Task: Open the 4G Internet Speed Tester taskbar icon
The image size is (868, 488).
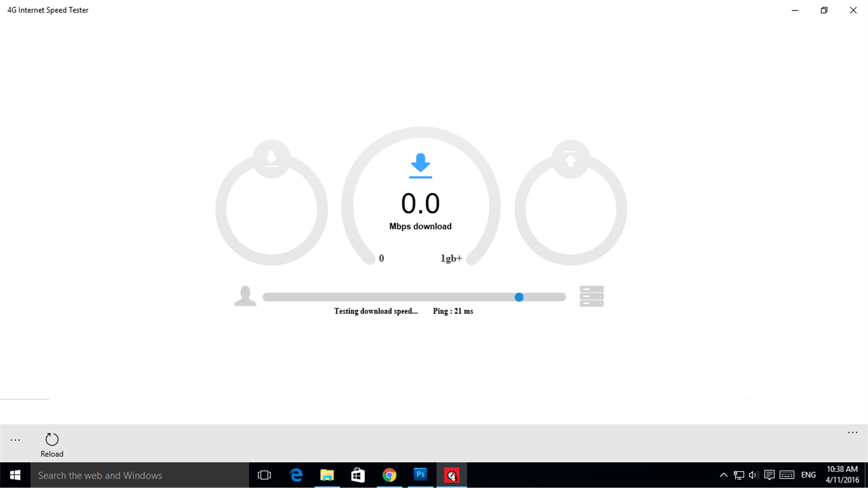Action: coord(452,474)
